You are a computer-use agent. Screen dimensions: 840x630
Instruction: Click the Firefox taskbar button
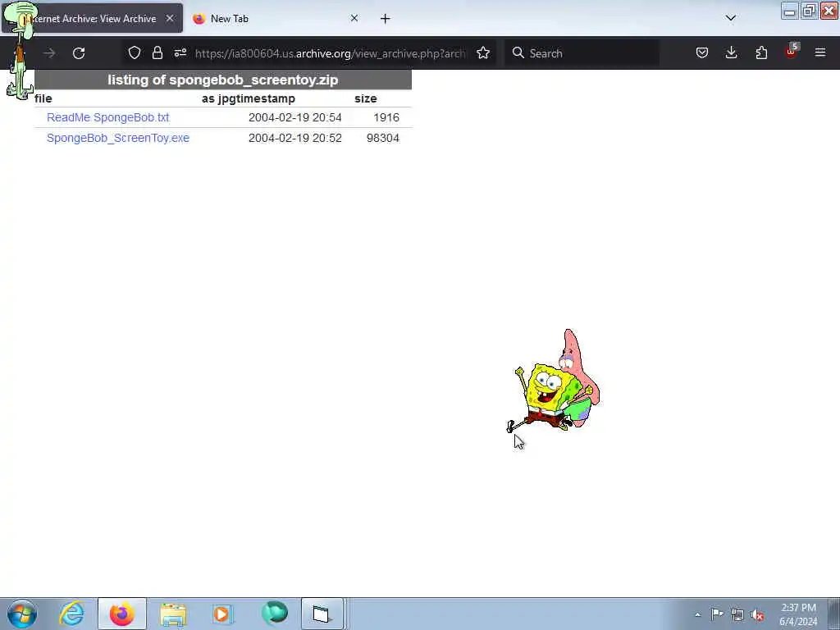pos(122,614)
